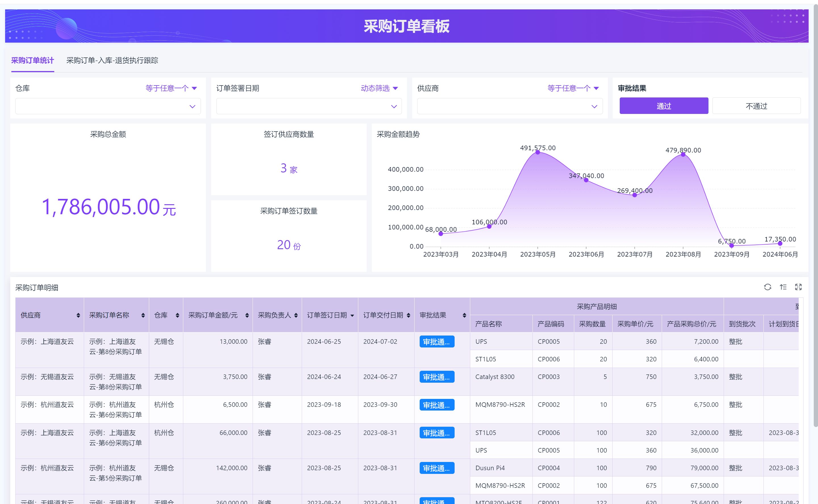Select 不通过 approval result option
Image resolution: width=818 pixels, height=504 pixels.
pyautogui.click(x=756, y=106)
